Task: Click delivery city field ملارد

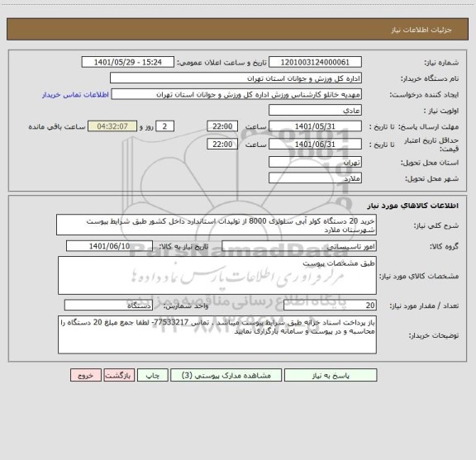Action: coord(315,178)
